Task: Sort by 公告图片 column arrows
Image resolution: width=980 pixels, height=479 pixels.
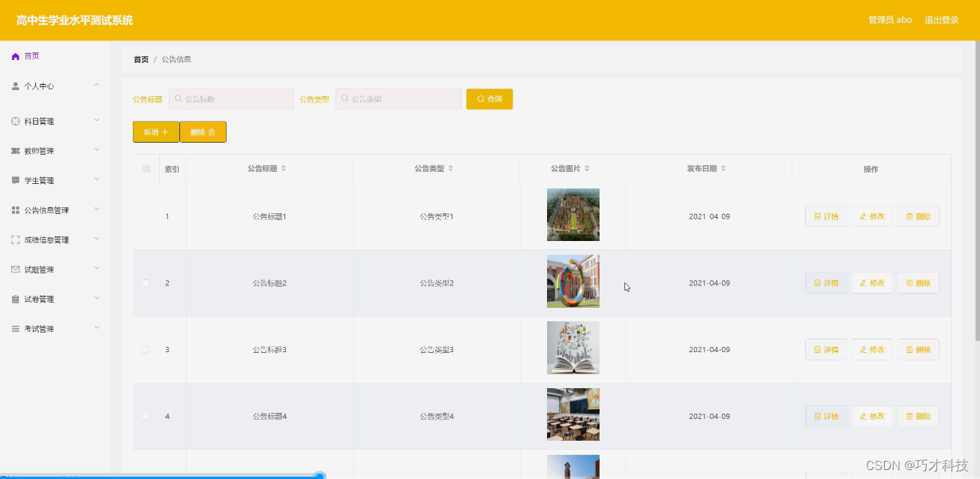Action: [x=587, y=169]
